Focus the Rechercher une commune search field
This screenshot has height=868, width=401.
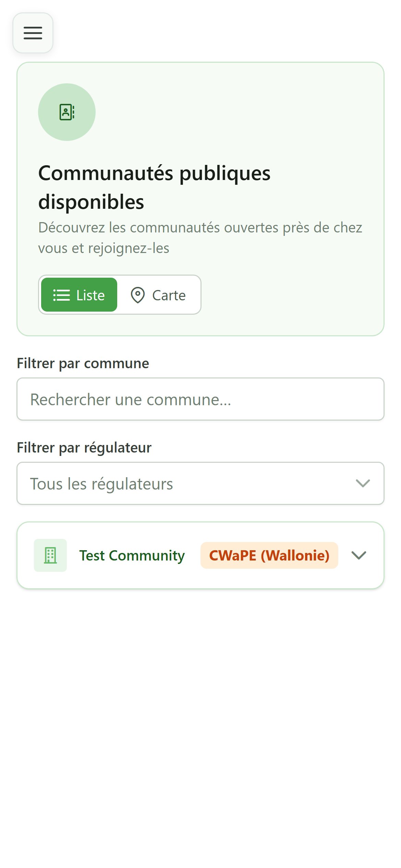click(x=200, y=399)
